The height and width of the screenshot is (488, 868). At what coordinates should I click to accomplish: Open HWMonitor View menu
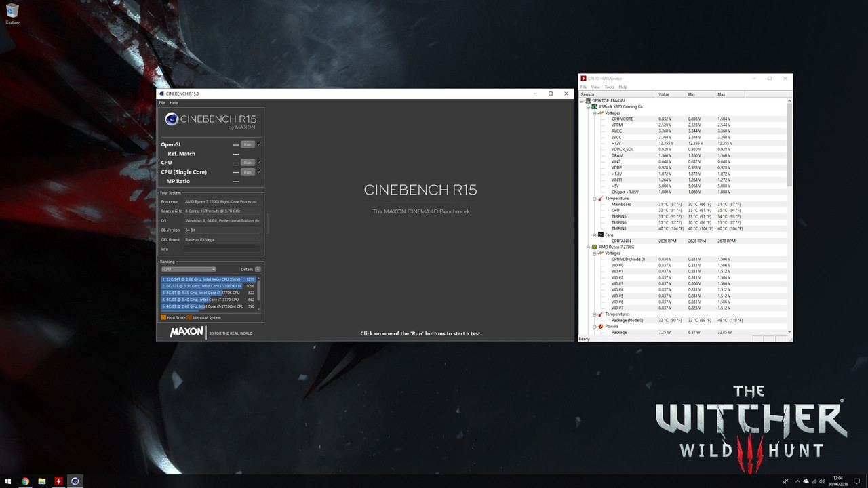tap(595, 87)
